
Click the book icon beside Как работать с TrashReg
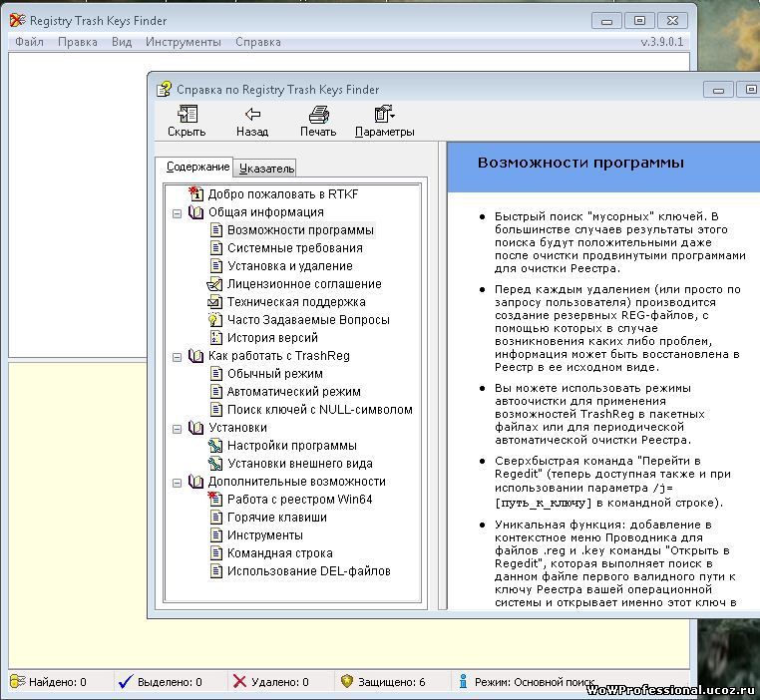click(x=195, y=356)
